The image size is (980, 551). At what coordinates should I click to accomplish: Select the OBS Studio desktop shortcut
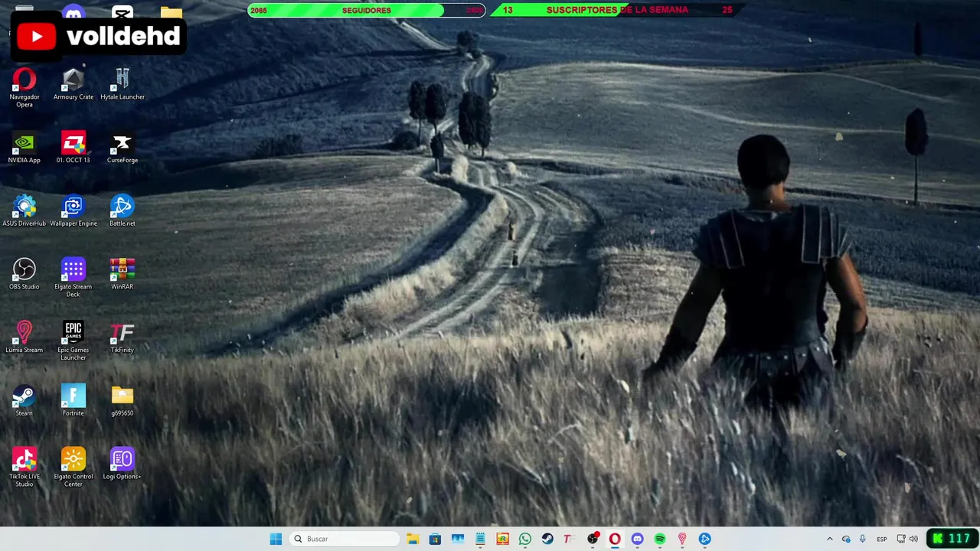click(24, 275)
